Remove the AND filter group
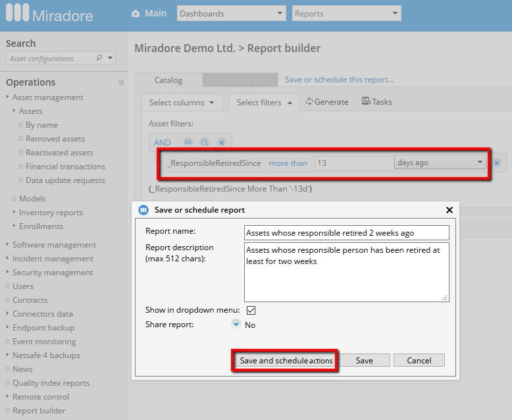The height and width of the screenshot is (420, 512). (222, 142)
